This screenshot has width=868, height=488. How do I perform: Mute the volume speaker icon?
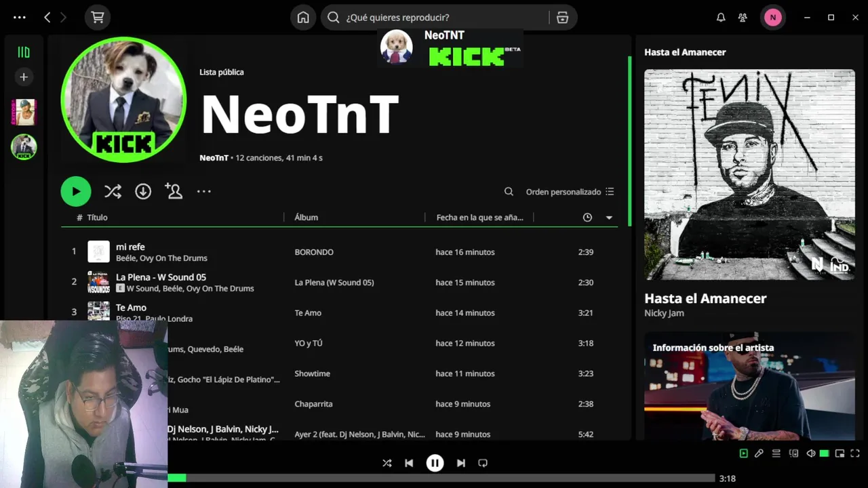pyautogui.click(x=810, y=453)
